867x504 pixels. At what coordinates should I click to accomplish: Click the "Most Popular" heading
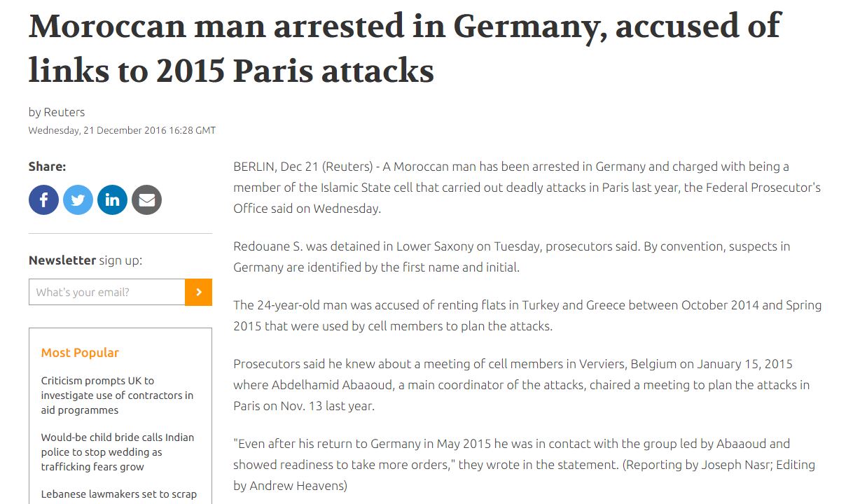(x=80, y=353)
